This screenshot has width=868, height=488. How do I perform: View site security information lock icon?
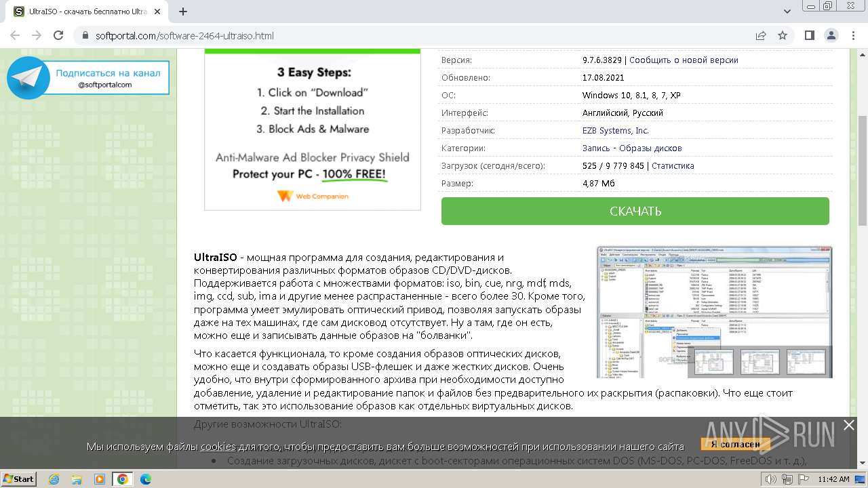(x=85, y=36)
